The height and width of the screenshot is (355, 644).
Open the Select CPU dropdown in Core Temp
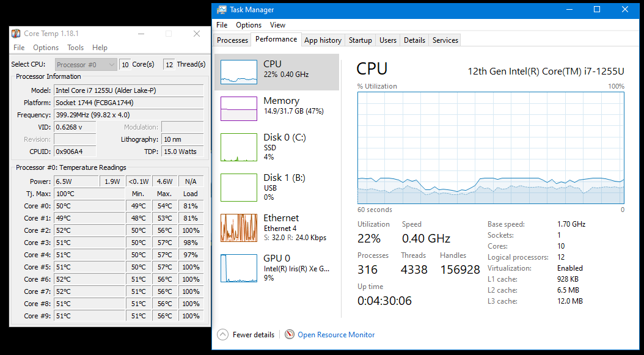86,65
